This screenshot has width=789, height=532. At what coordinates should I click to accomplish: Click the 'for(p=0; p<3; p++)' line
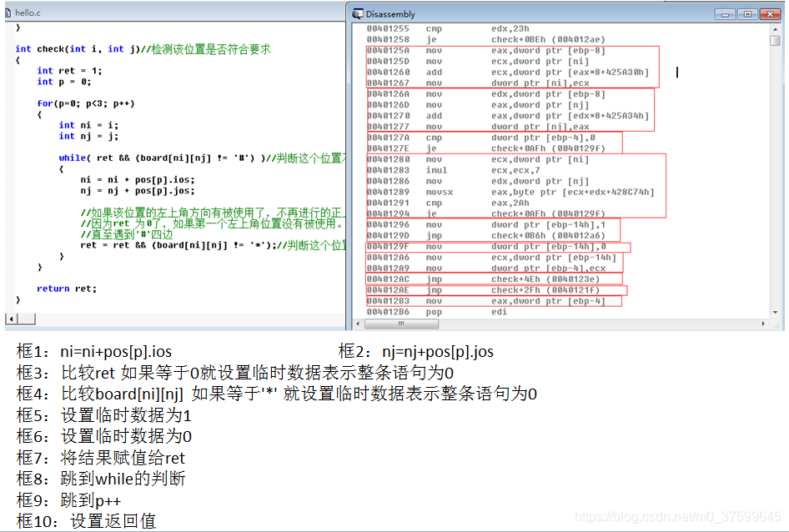point(86,103)
